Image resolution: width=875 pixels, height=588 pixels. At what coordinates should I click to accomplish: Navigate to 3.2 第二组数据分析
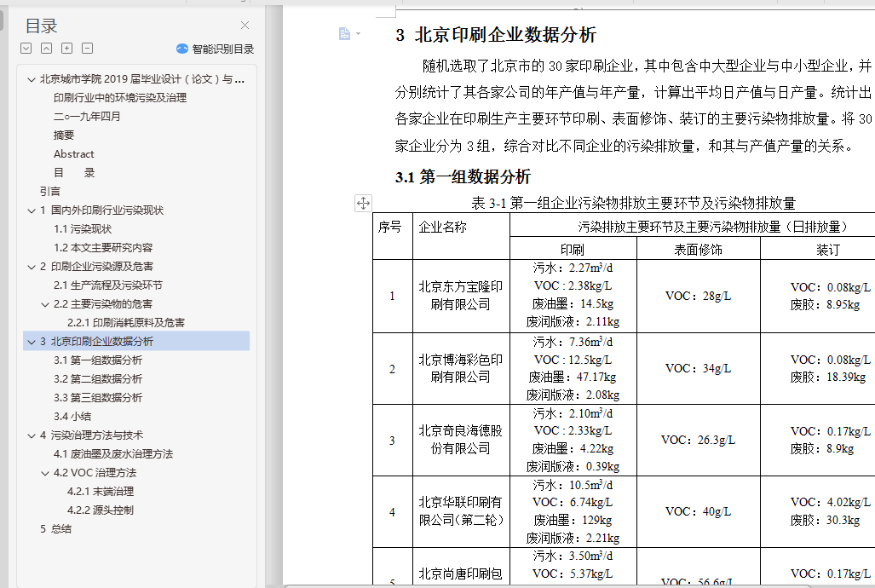coord(98,379)
